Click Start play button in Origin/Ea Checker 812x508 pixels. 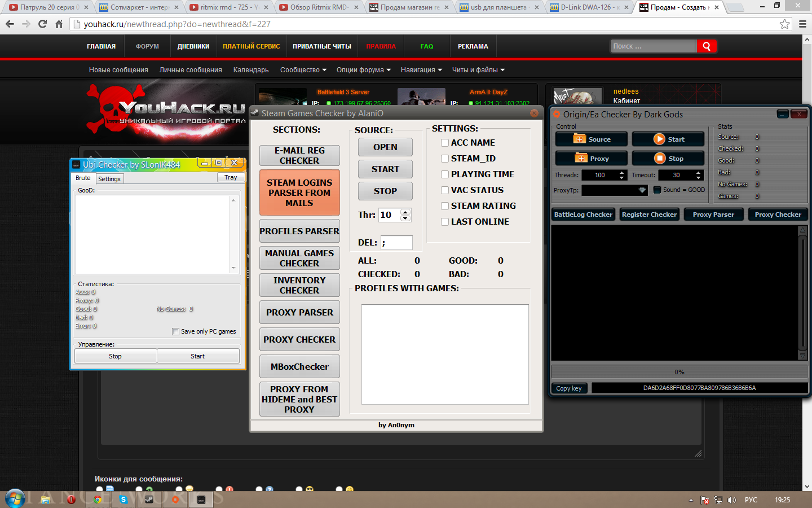(668, 139)
